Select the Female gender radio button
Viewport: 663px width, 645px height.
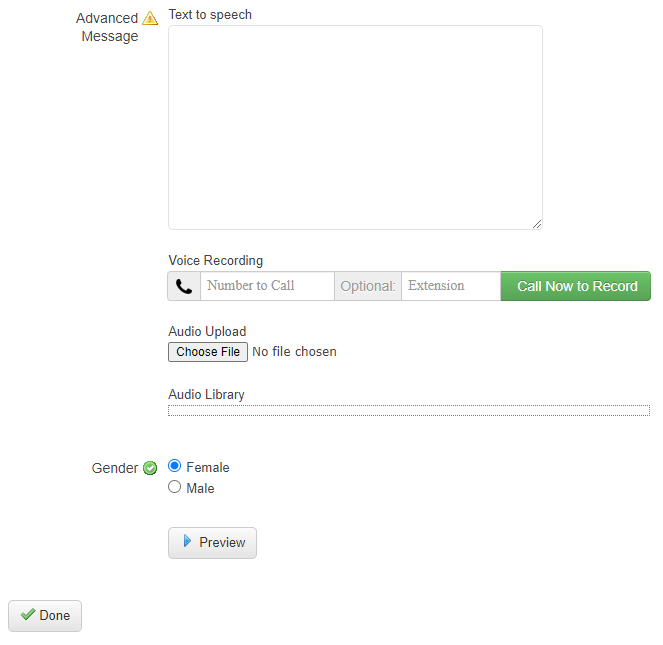point(175,466)
